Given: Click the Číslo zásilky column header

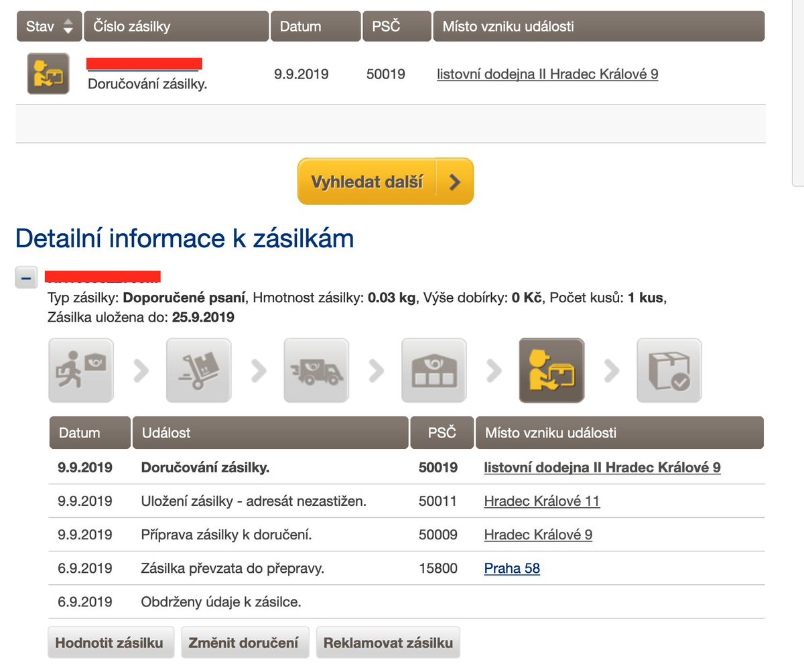Looking at the screenshot, I should point(176,27).
